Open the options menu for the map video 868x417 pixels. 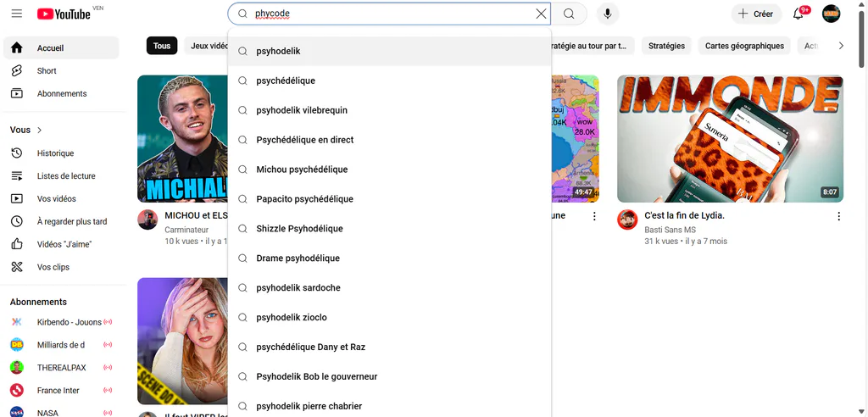(594, 216)
